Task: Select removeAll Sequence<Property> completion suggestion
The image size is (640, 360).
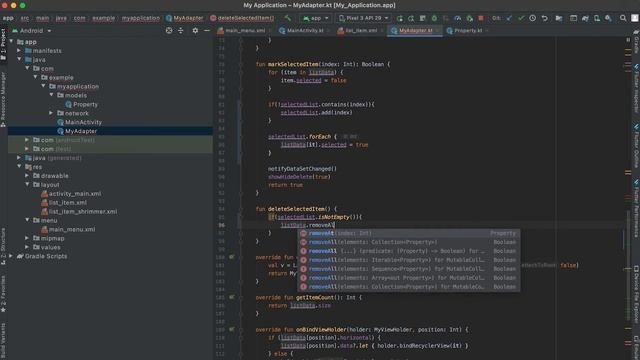Action: point(409,269)
